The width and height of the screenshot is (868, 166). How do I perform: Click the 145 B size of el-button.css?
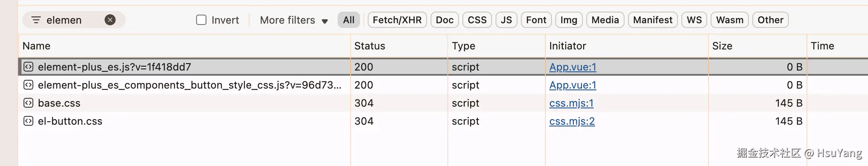click(789, 121)
